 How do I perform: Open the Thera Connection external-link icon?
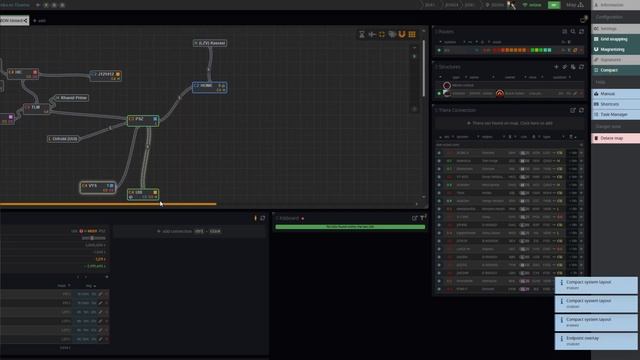[x=573, y=110]
